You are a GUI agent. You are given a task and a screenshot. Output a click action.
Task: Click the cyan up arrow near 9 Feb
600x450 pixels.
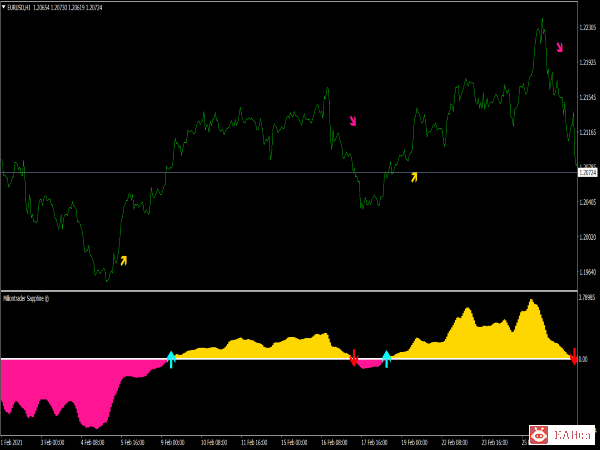(x=171, y=359)
